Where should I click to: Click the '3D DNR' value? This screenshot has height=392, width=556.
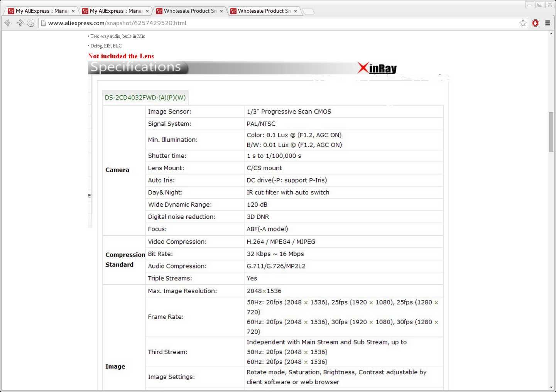[x=258, y=217]
